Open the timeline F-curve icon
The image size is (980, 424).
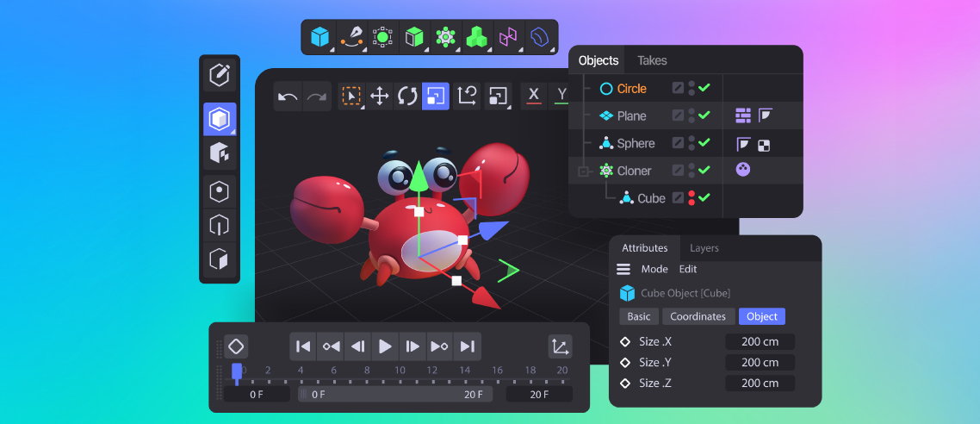click(560, 346)
